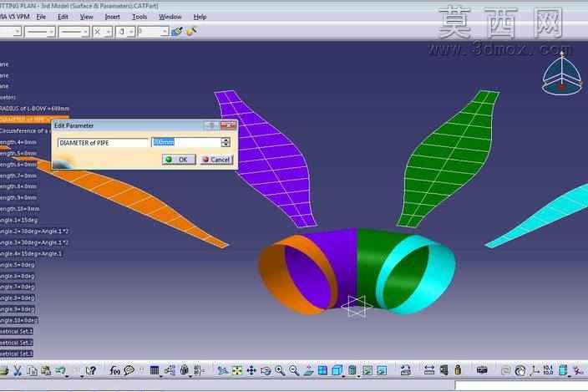Select the Pan four-arrow icon

[x=251, y=370]
